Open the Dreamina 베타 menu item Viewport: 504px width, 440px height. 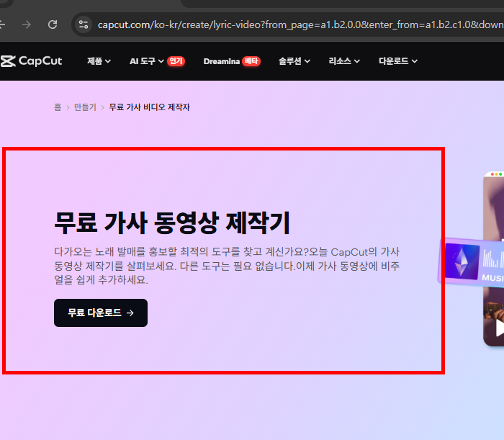click(232, 61)
